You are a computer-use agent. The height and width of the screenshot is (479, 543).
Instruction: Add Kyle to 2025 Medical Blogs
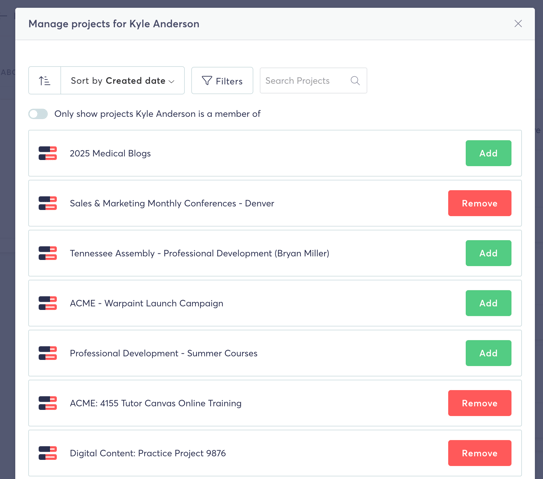(488, 153)
